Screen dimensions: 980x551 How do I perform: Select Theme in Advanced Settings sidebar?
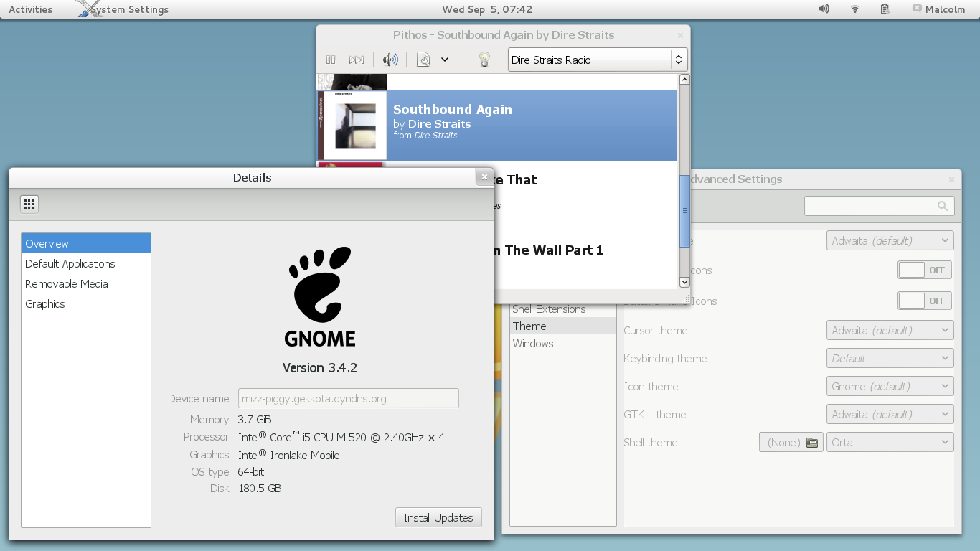pos(563,326)
